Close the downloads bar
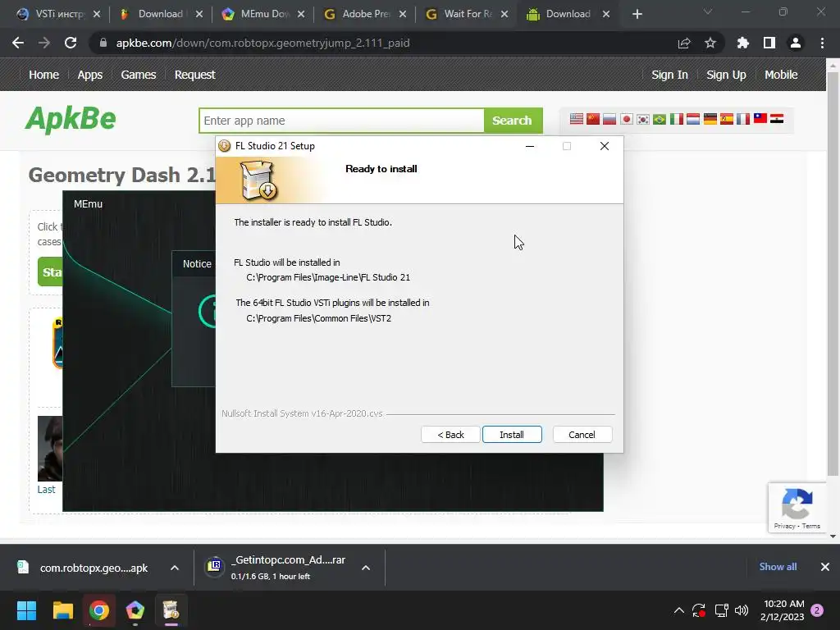Image resolution: width=840 pixels, height=630 pixels. pos(825,567)
